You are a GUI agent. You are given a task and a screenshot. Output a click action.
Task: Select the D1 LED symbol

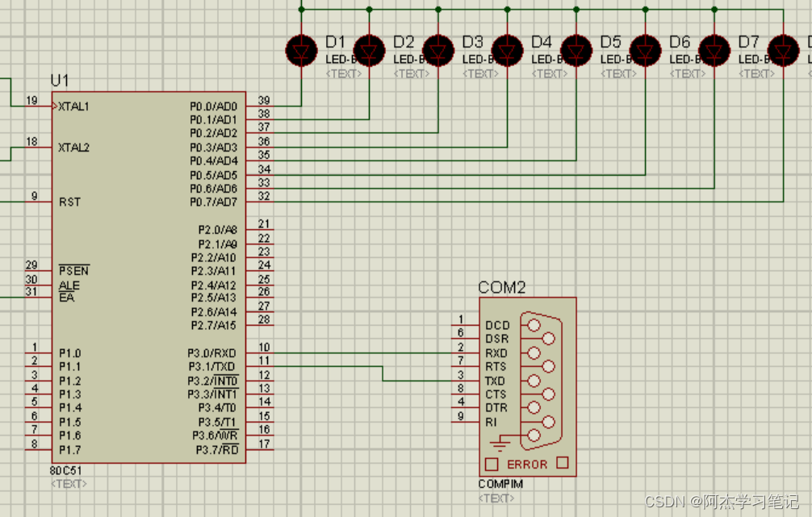point(302,50)
